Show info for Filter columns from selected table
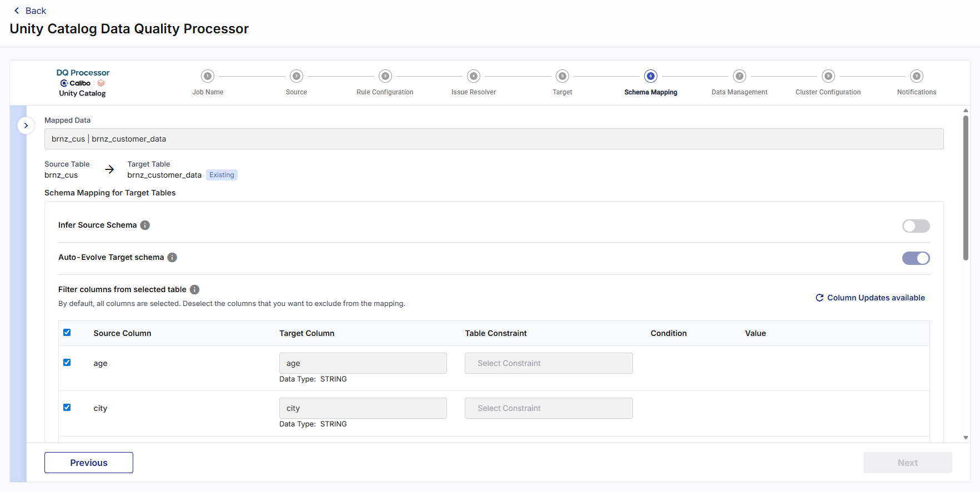Viewport: 980px width, 492px height. point(194,289)
